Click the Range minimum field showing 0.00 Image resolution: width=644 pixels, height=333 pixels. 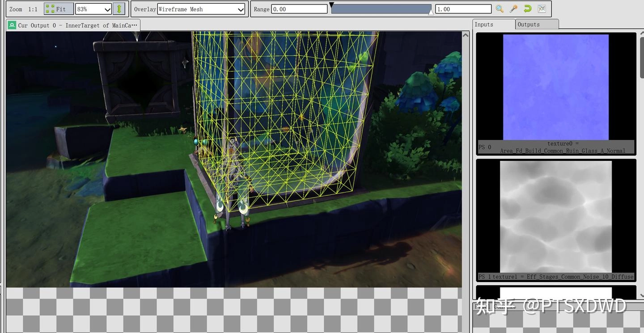point(299,9)
